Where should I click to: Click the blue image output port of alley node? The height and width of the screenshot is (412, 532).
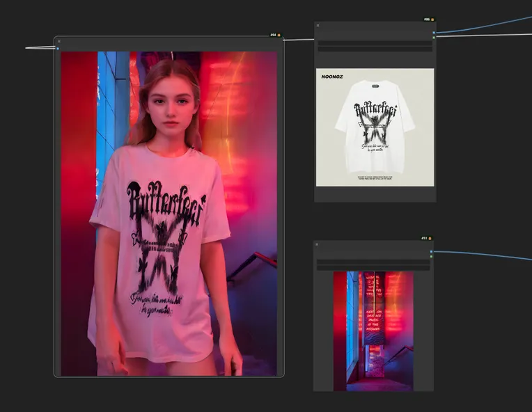(432, 251)
